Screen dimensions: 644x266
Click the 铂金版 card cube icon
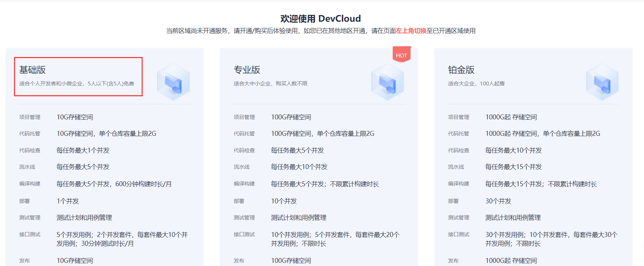[x=602, y=82]
